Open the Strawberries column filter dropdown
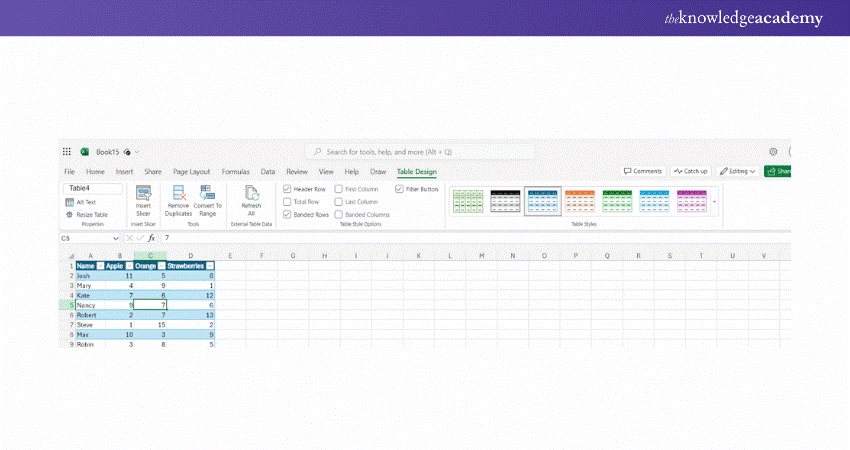 (209, 266)
